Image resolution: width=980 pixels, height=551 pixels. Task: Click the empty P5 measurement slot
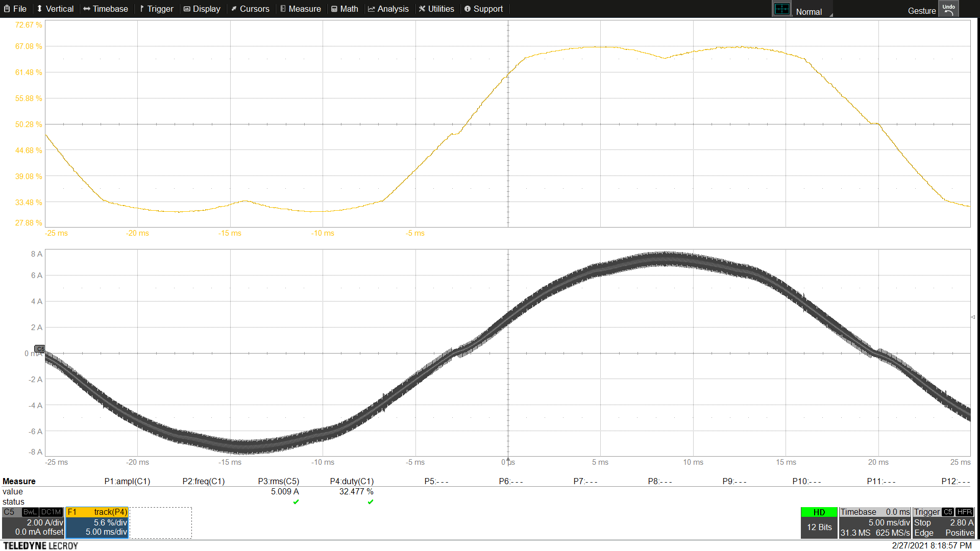(x=436, y=481)
